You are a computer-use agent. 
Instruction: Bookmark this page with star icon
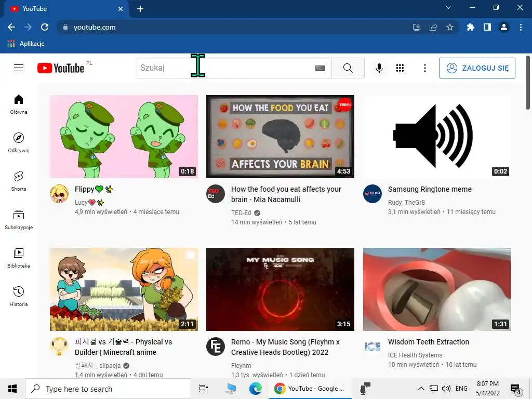[x=450, y=27]
